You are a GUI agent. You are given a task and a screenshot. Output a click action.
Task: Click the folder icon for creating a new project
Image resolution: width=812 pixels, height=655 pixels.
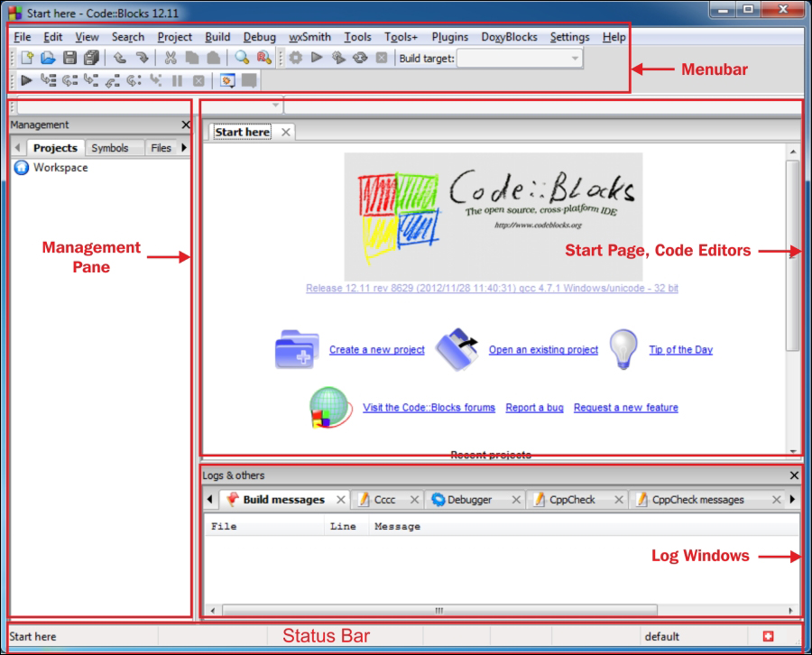pos(297,349)
